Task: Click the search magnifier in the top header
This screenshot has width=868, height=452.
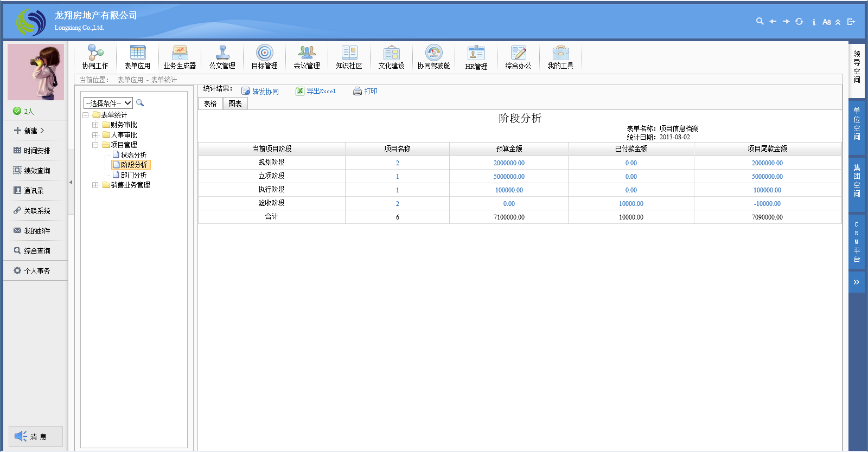Action: [x=759, y=21]
